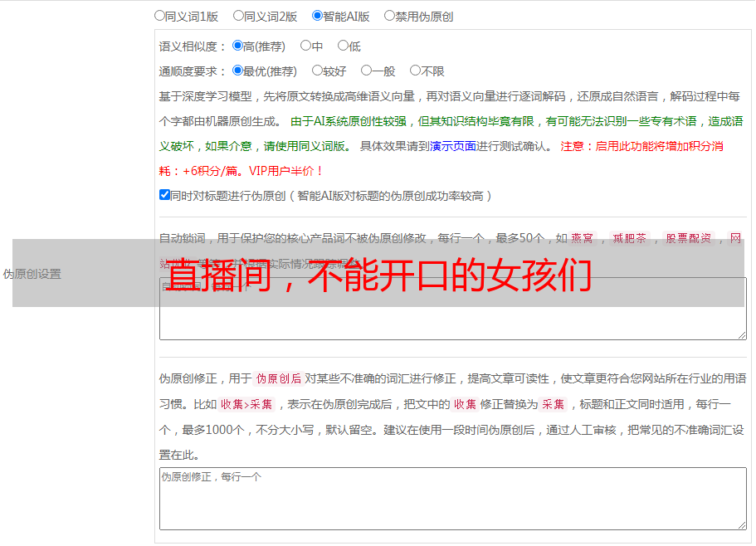Click the VIP用户半价 text

[281, 171]
